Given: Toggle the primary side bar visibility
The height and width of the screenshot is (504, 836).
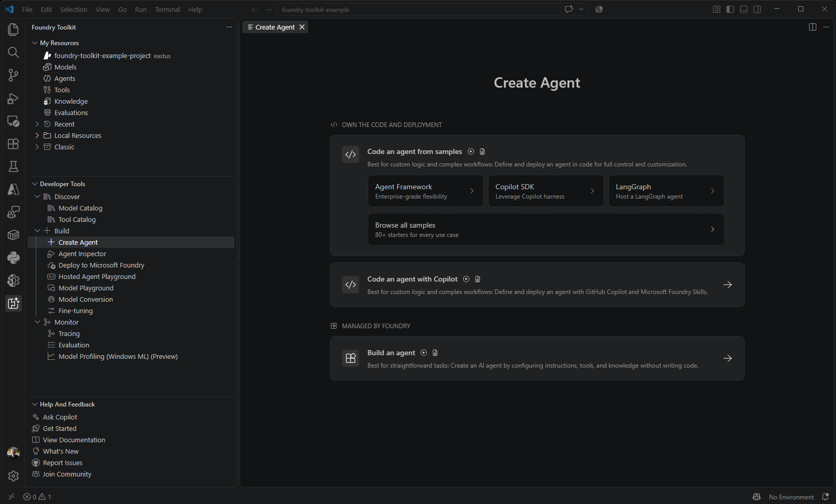Looking at the screenshot, I should pos(730,9).
